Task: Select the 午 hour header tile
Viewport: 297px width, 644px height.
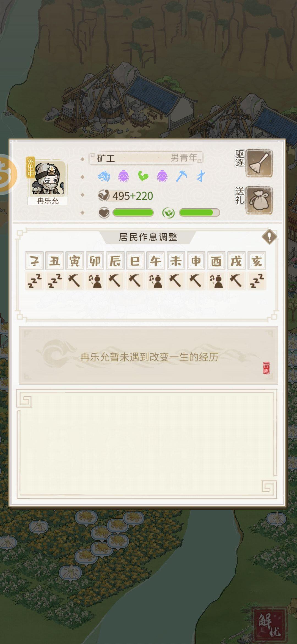Action: 155,260
